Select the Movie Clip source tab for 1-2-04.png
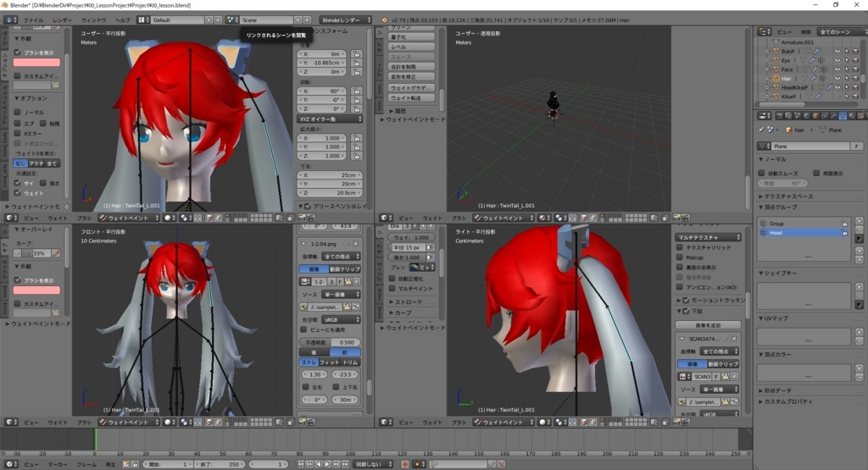This screenshot has height=470, width=868. (x=345, y=268)
